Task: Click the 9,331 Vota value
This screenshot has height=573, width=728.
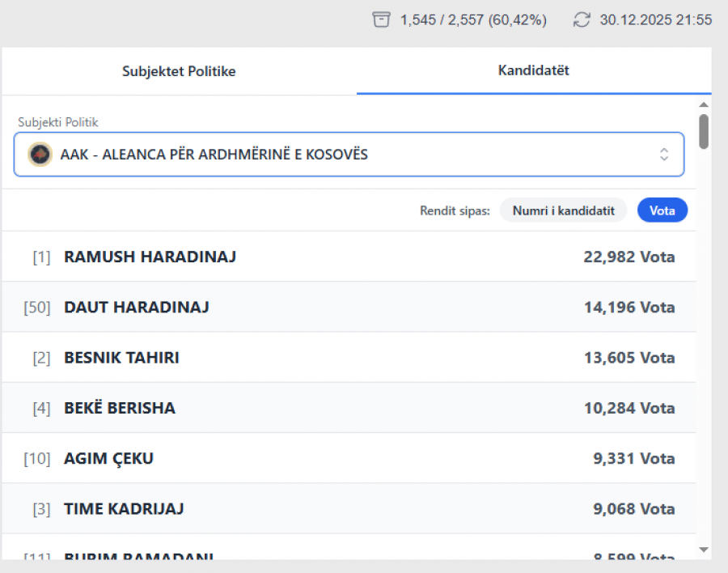Action: [633, 459]
